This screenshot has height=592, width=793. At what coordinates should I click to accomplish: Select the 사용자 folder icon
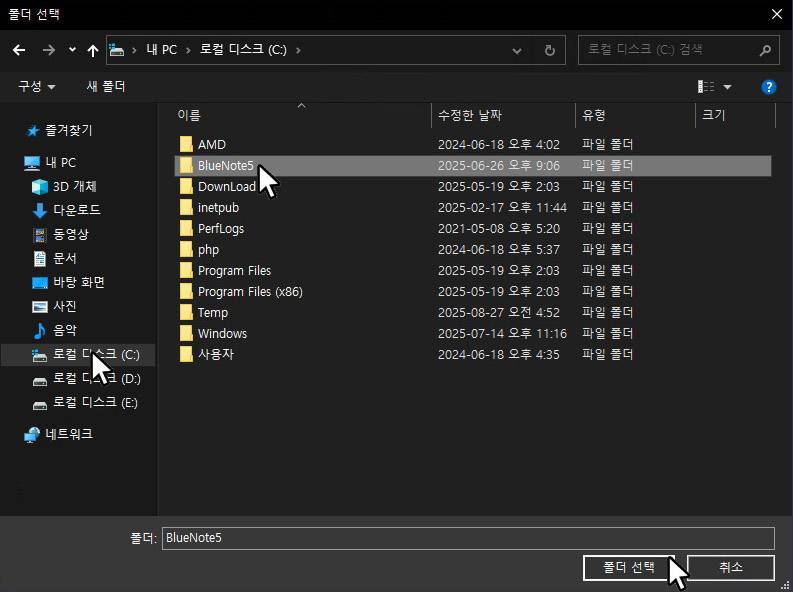186,354
